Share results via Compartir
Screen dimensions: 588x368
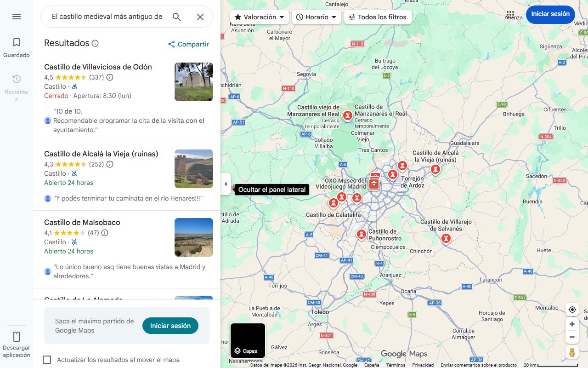click(188, 44)
